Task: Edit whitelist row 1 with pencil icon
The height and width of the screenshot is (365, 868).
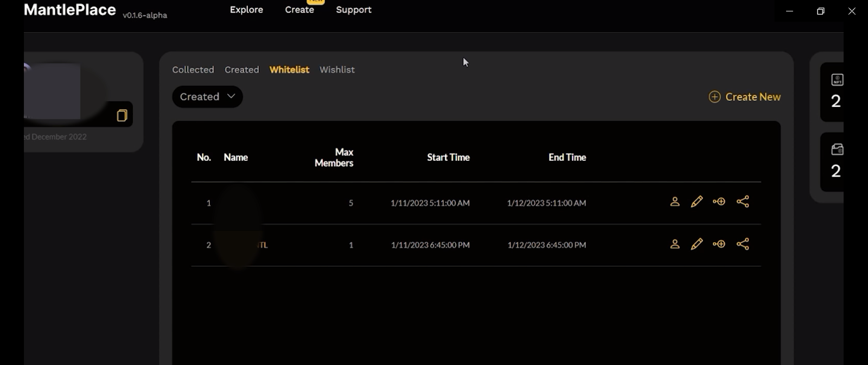Action: [697, 202]
